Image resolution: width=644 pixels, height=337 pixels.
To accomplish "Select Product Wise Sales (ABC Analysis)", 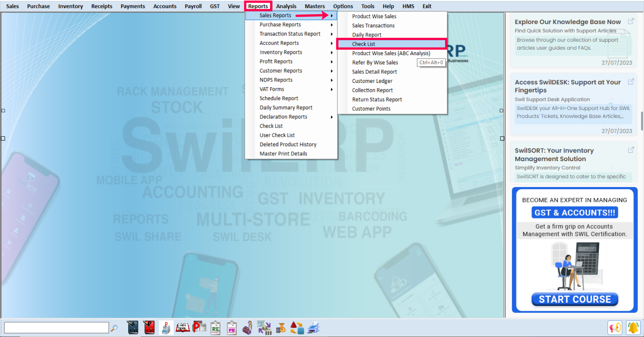I will (392, 53).
